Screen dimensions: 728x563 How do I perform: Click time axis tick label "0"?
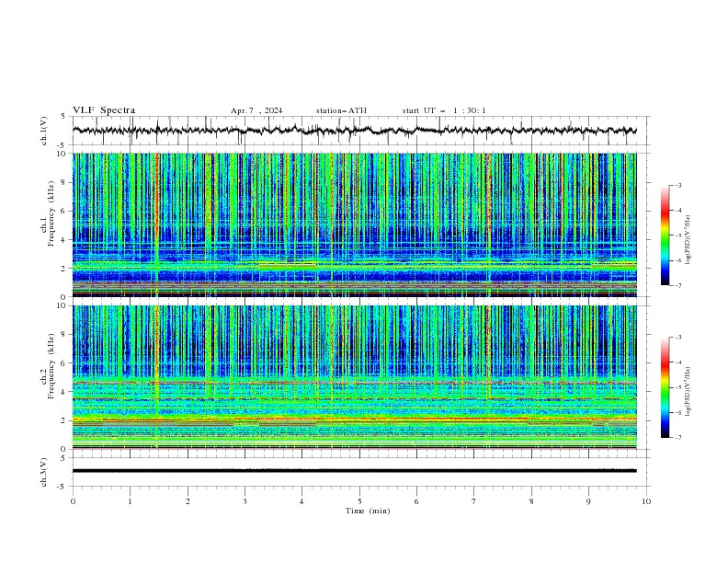[73, 501]
